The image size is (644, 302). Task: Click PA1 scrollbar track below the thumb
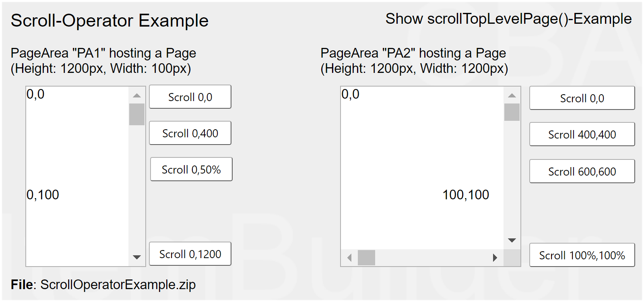coord(137,189)
